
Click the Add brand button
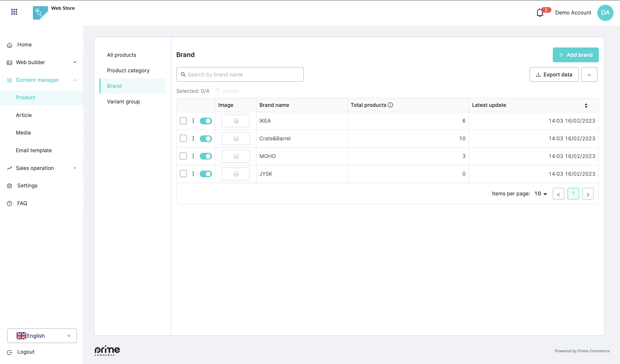click(575, 55)
